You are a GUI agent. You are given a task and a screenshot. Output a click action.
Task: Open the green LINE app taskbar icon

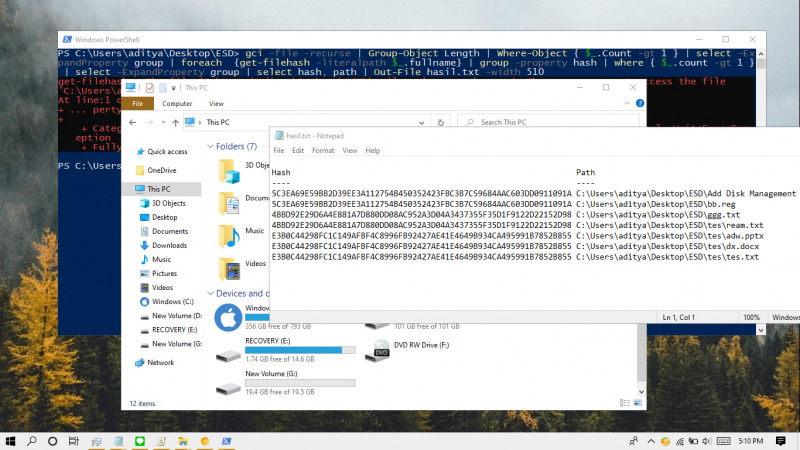coord(140,441)
